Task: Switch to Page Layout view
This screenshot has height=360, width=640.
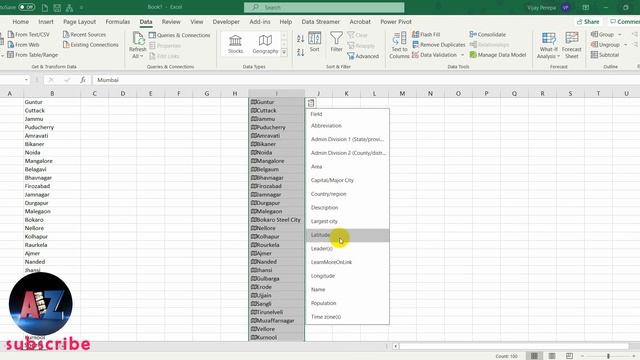Action: [551, 356]
